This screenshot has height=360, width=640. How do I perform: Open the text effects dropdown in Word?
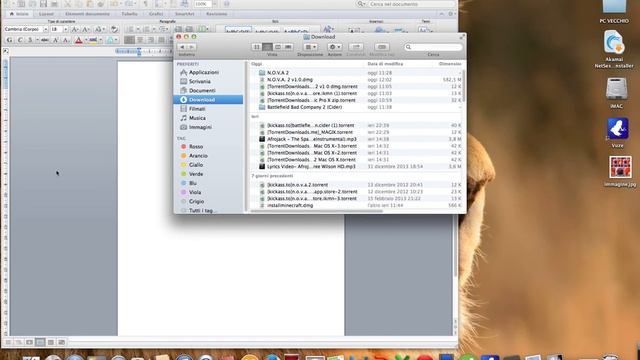pos(112,40)
